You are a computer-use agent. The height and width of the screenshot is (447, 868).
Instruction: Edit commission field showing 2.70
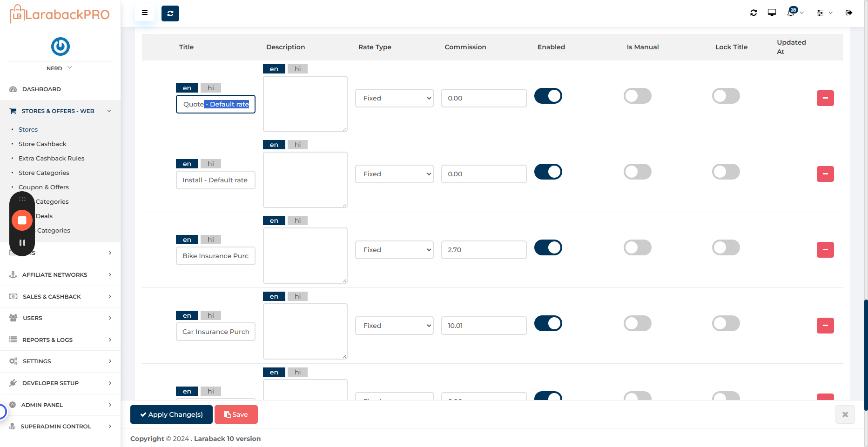(x=484, y=250)
